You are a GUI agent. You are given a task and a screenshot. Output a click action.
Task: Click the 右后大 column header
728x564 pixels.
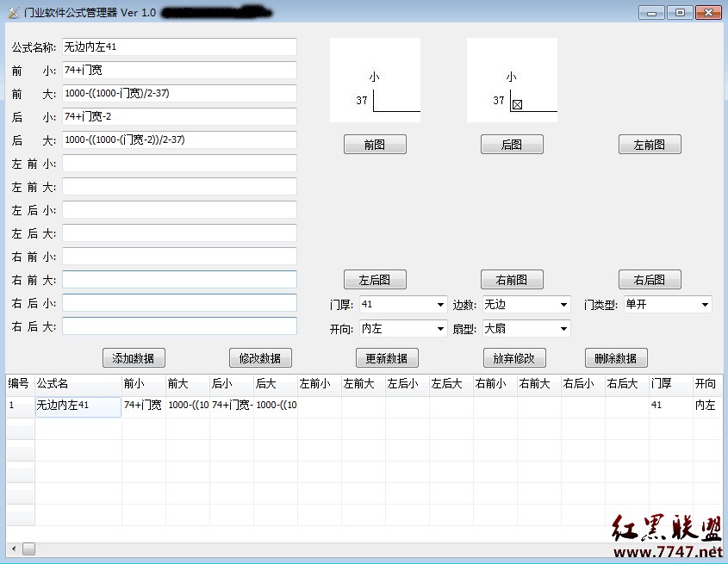(x=627, y=384)
